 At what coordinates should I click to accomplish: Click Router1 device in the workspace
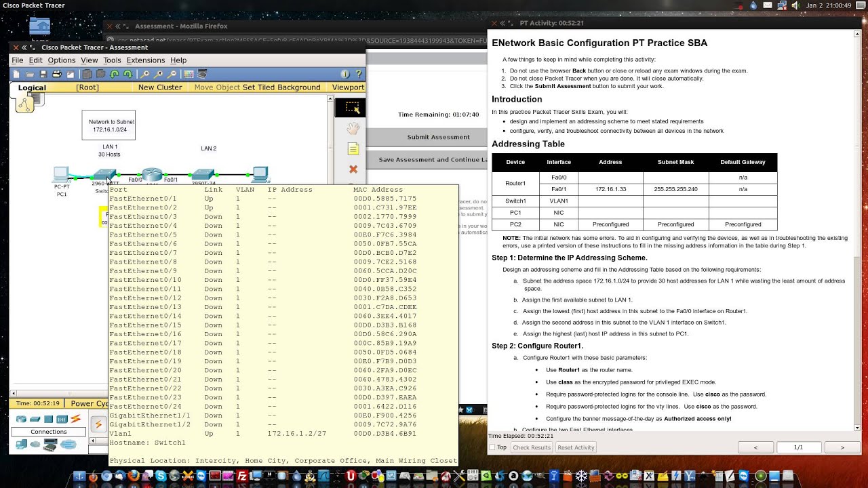153,175
